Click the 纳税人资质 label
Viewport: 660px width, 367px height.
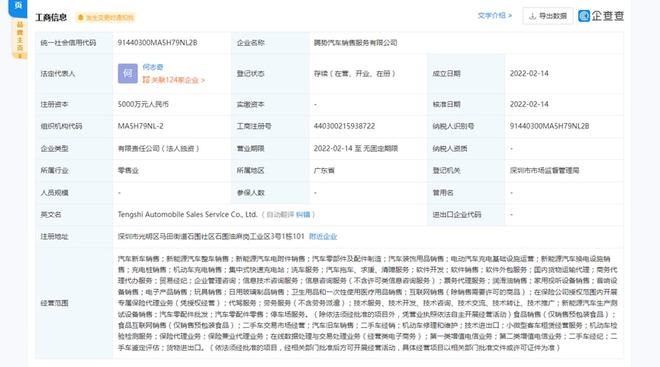pos(450,148)
